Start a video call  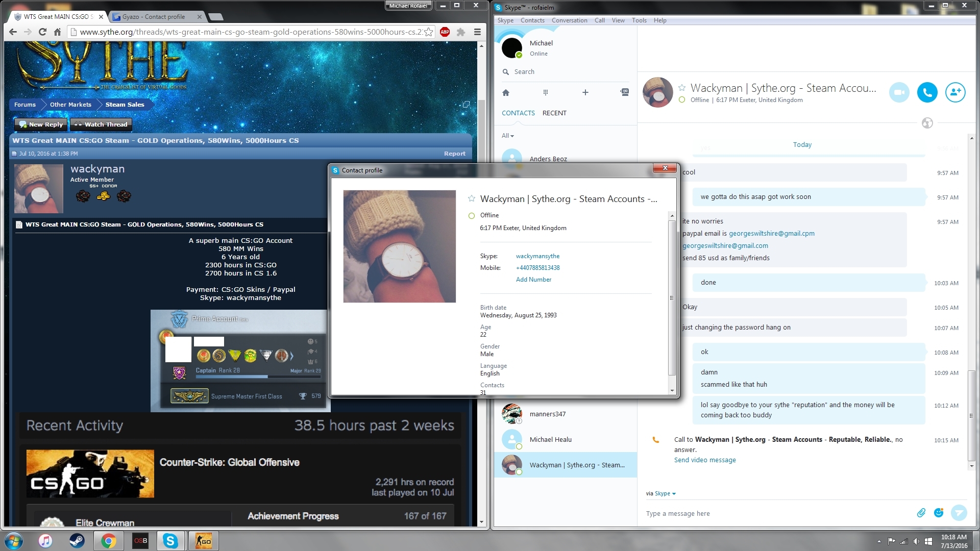tap(899, 92)
